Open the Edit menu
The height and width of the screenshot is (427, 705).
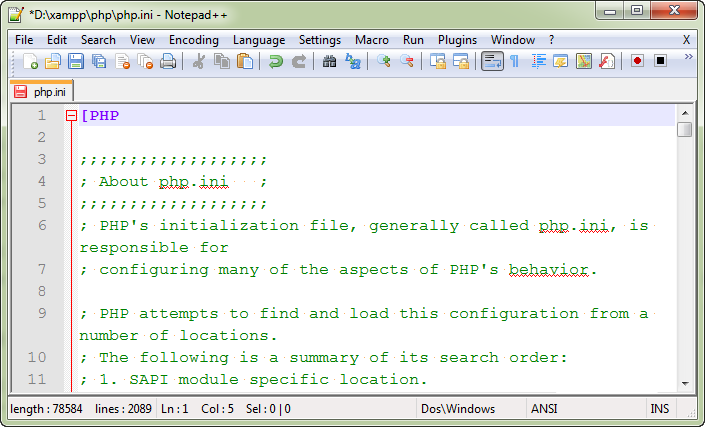(57, 40)
